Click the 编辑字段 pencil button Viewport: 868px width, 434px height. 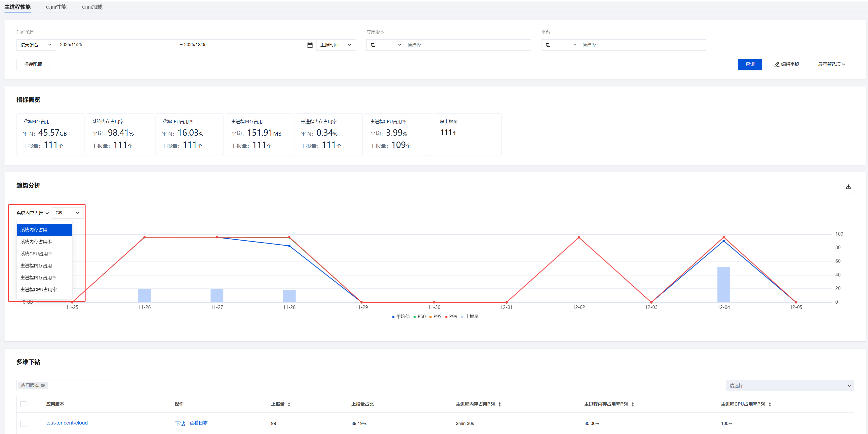pyautogui.click(x=786, y=64)
